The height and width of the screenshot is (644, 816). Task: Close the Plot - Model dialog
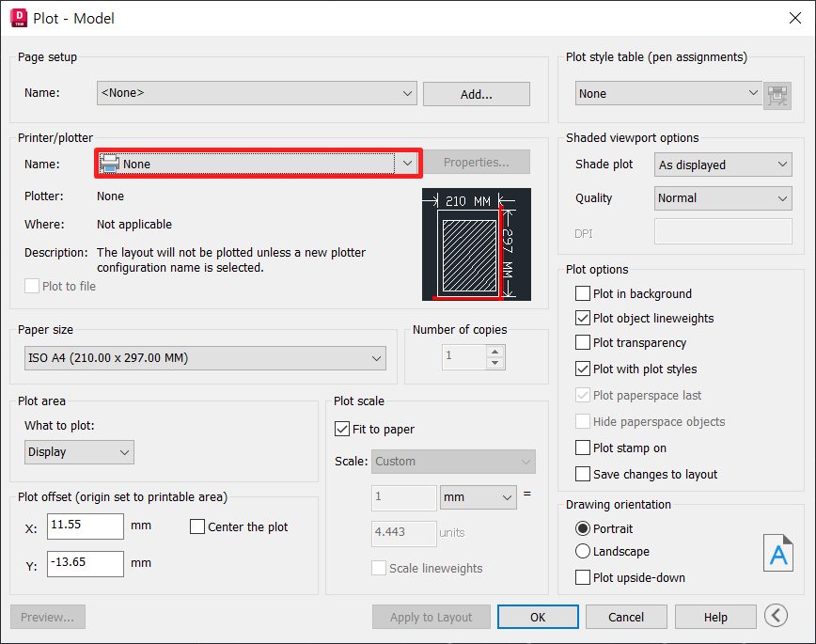(x=794, y=18)
